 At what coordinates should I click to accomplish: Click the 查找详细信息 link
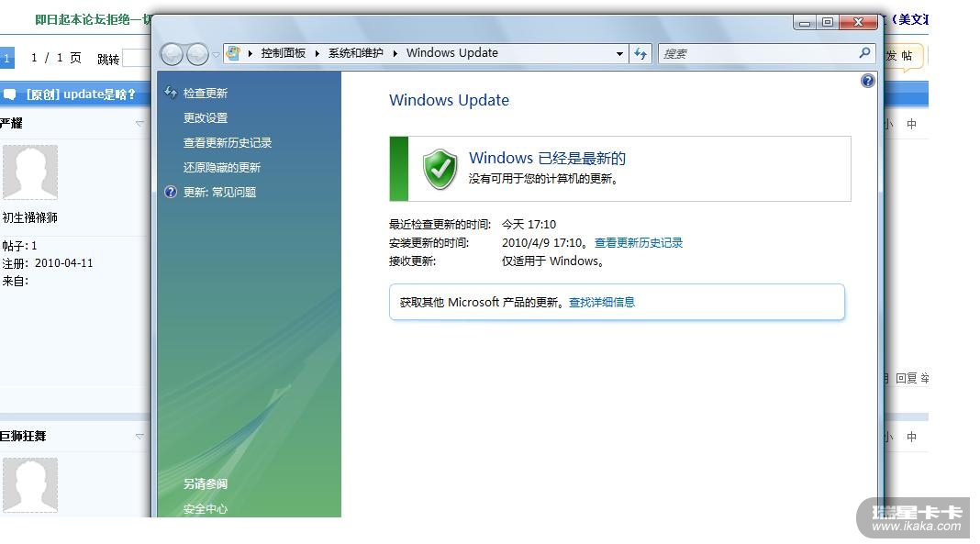[x=601, y=303]
